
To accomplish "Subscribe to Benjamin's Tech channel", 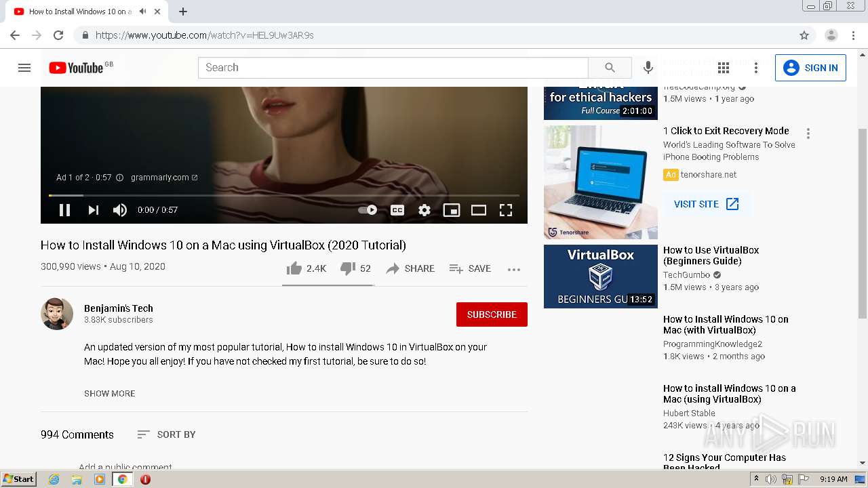I will pyautogui.click(x=492, y=314).
